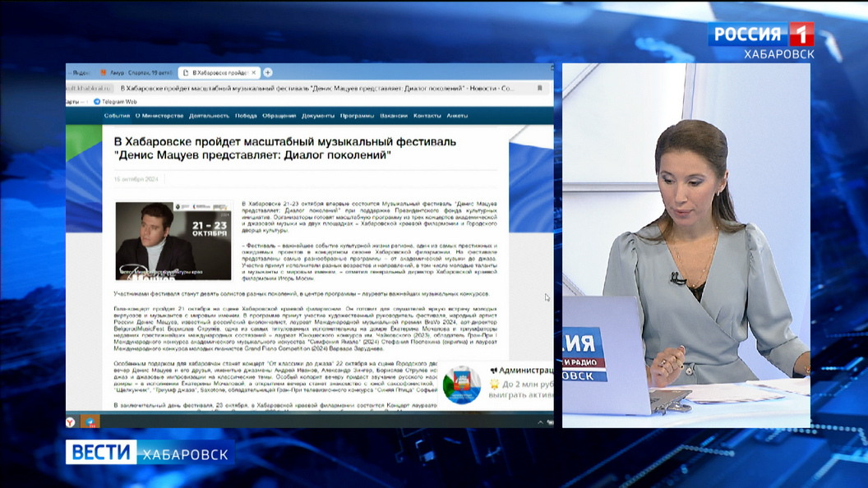Go to "Документы" in the site menu
The width and height of the screenshot is (868, 488).
[x=318, y=116]
